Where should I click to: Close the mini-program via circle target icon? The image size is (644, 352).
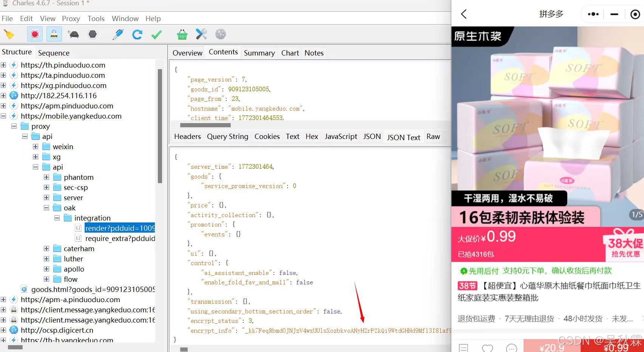click(635, 14)
